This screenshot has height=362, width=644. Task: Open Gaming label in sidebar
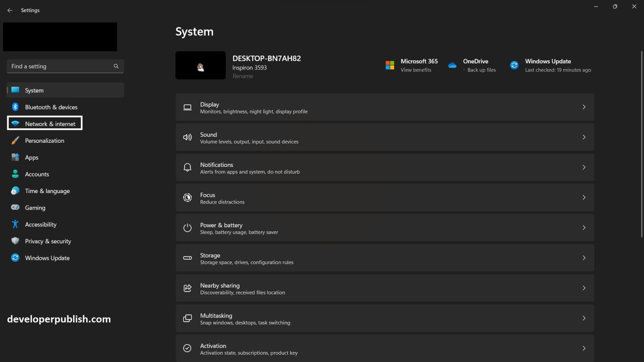pyautogui.click(x=35, y=208)
